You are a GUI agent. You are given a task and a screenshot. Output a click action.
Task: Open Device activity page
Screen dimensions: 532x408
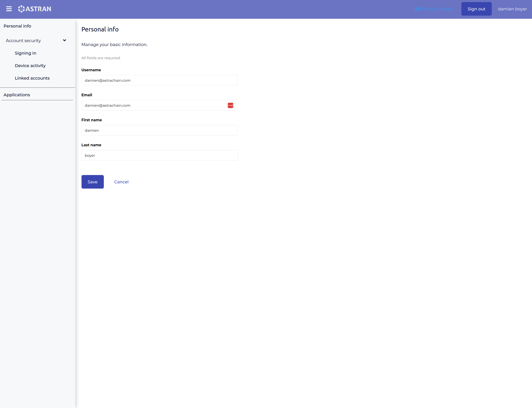[30, 66]
